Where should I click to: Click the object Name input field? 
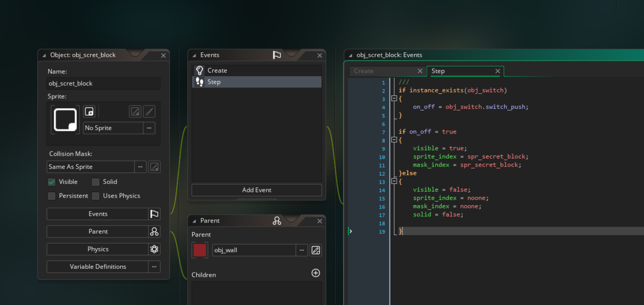coord(103,83)
